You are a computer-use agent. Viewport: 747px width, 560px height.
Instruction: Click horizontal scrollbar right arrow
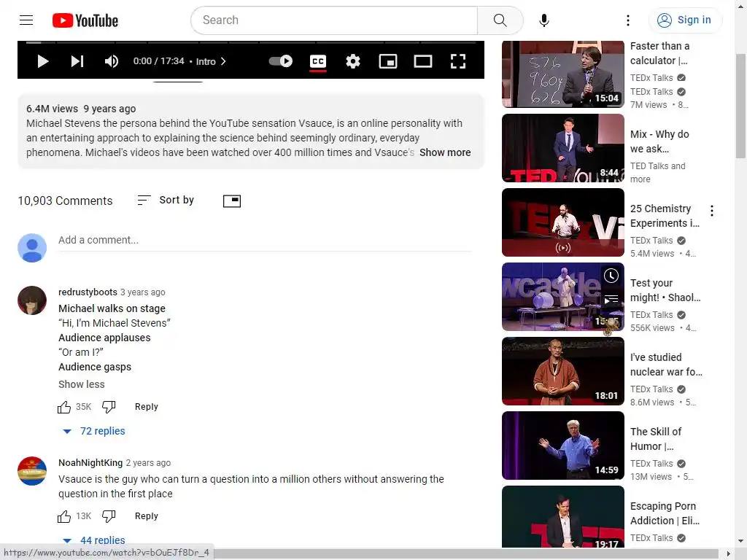point(728,554)
